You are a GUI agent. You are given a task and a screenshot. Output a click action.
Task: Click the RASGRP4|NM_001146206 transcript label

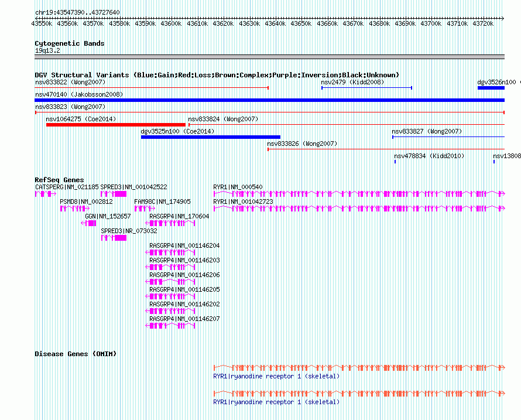coord(184,275)
